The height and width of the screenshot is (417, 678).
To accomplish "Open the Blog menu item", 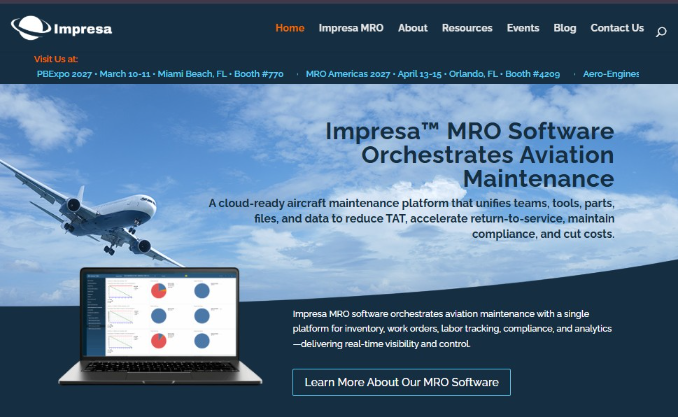I will 565,28.
